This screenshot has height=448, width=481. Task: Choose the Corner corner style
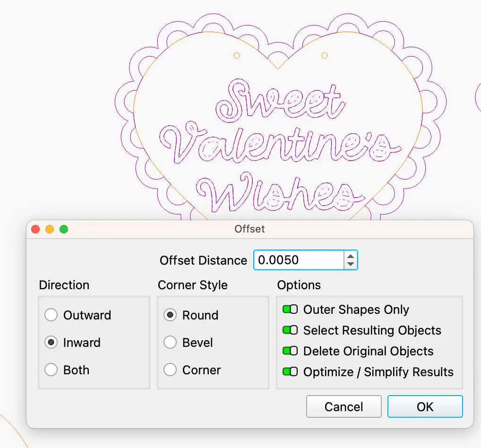click(x=170, y=370)
